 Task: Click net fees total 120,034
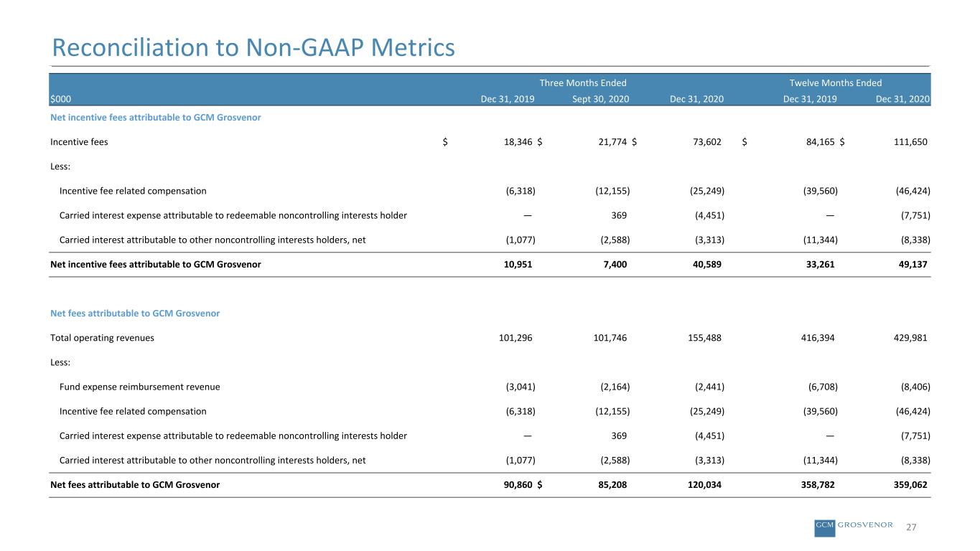pyautogui.click(x=704, y=484)
